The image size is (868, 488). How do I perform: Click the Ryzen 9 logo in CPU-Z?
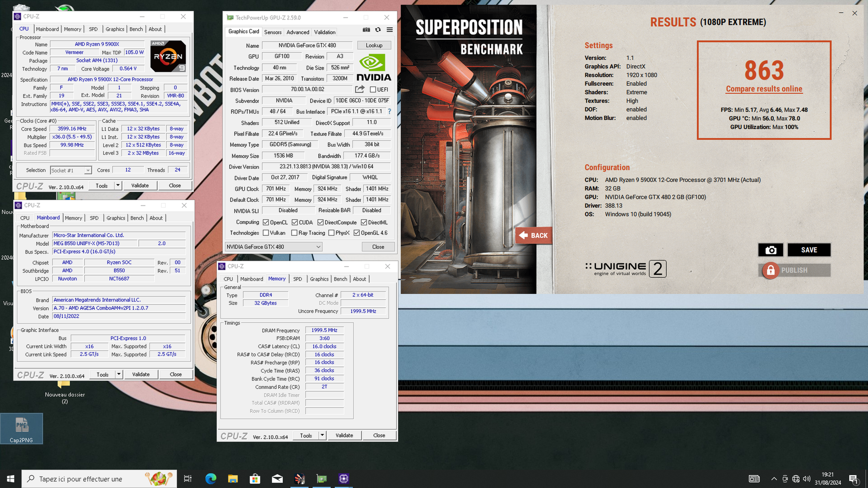click(x=168, y=56)
